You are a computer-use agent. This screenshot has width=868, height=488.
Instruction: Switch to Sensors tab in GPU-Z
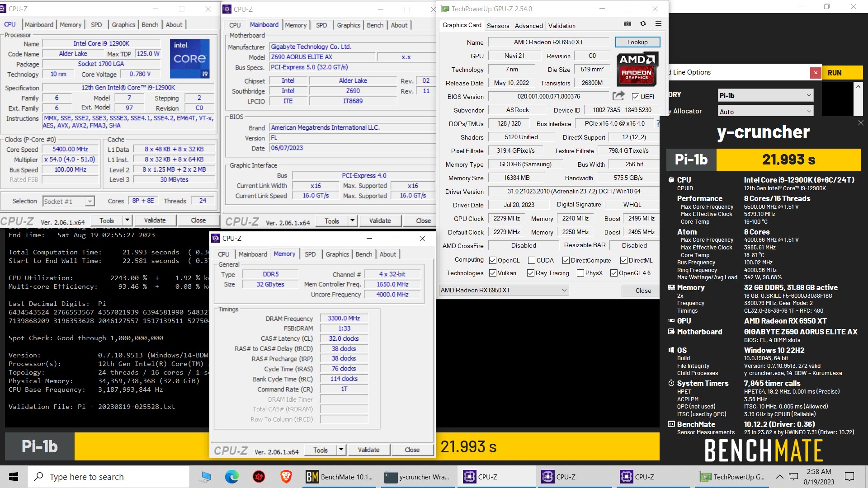498,26
